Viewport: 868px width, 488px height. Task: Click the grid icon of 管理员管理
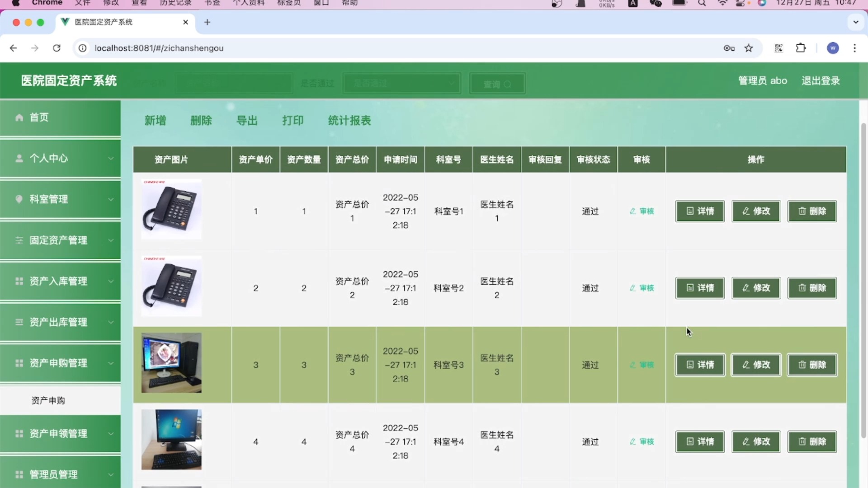(x=19, y=474)
